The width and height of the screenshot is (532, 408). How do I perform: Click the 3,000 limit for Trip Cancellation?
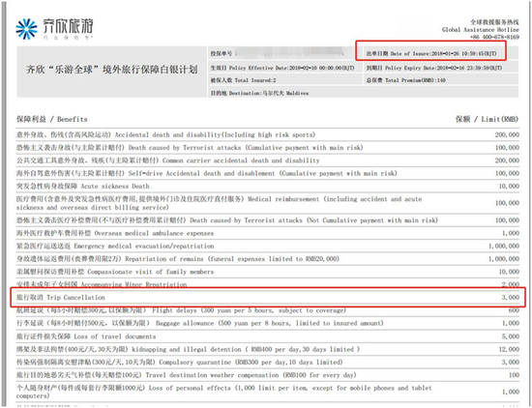pos(511,298)
